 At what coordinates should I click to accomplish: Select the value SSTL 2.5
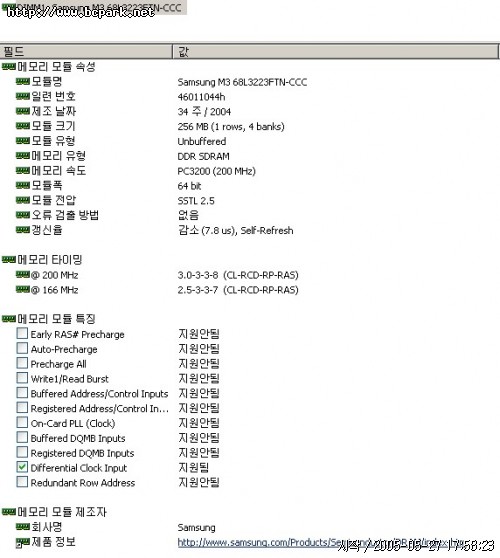tap(196, 201)
